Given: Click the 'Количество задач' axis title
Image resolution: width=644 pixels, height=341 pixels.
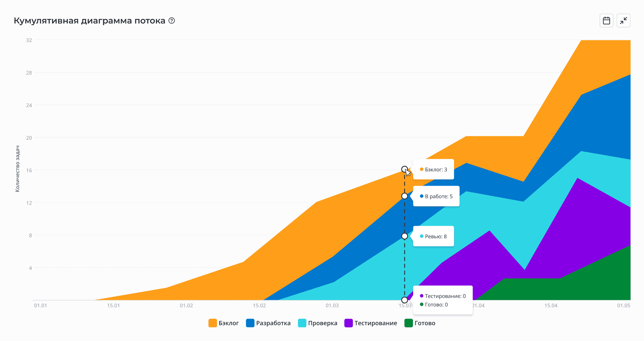Looking at the screenshot, I should (x=18, y=169).
